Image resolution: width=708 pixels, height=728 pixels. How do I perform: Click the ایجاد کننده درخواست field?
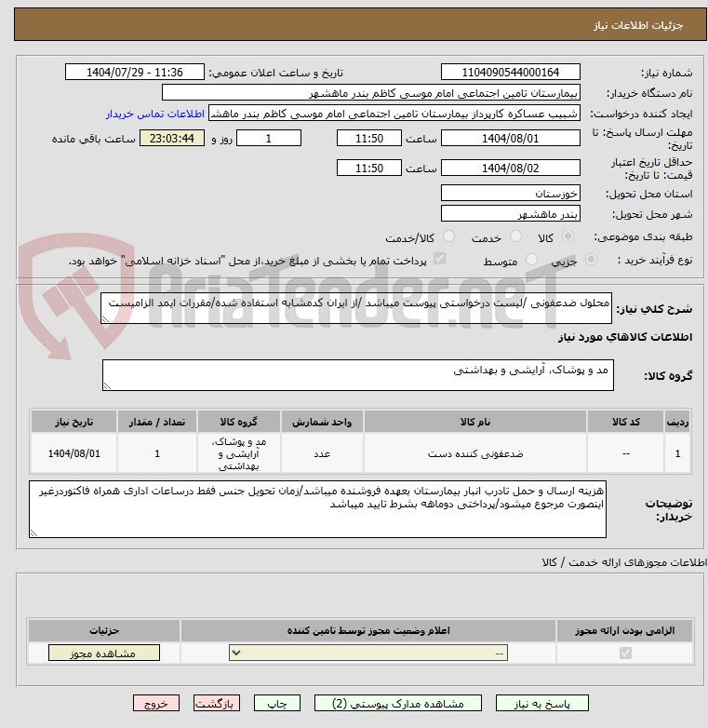coord(394,114)
